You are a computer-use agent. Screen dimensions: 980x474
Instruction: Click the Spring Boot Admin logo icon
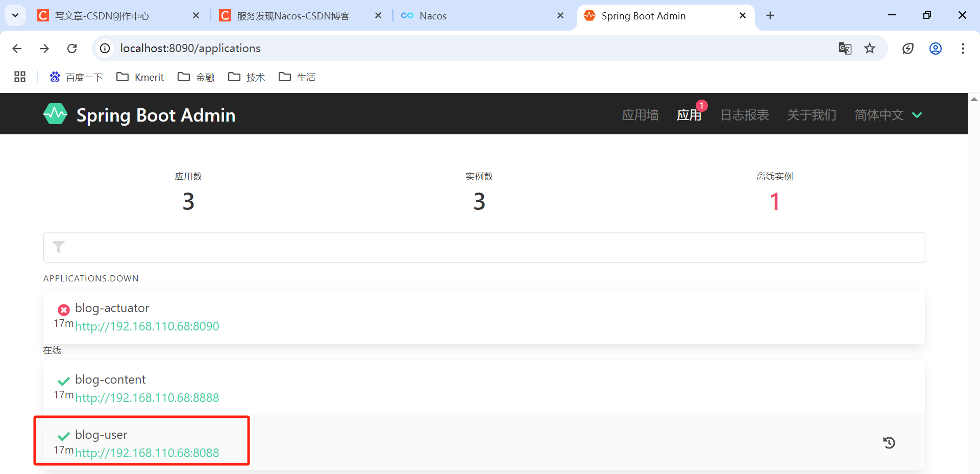pos(55,114)
